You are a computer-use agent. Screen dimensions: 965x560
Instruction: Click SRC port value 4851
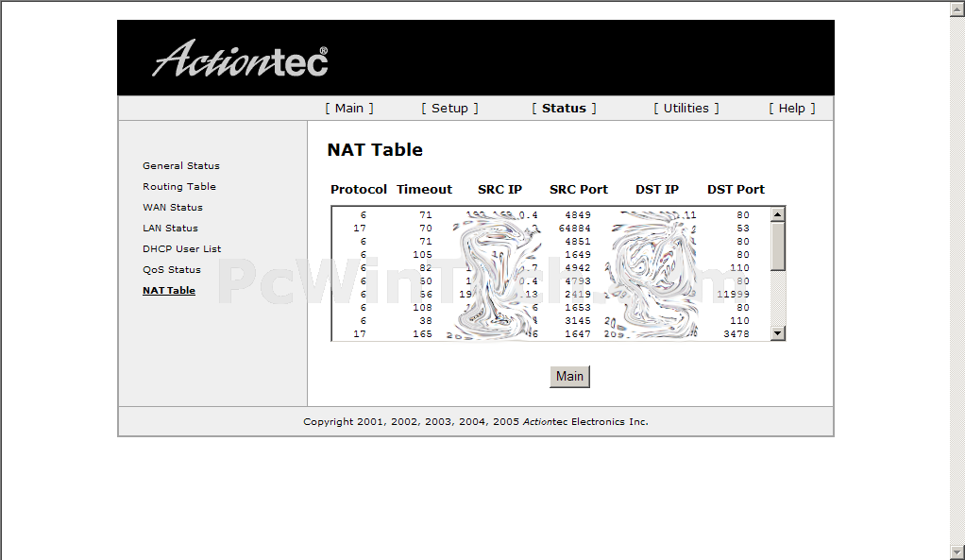point(578,241)
